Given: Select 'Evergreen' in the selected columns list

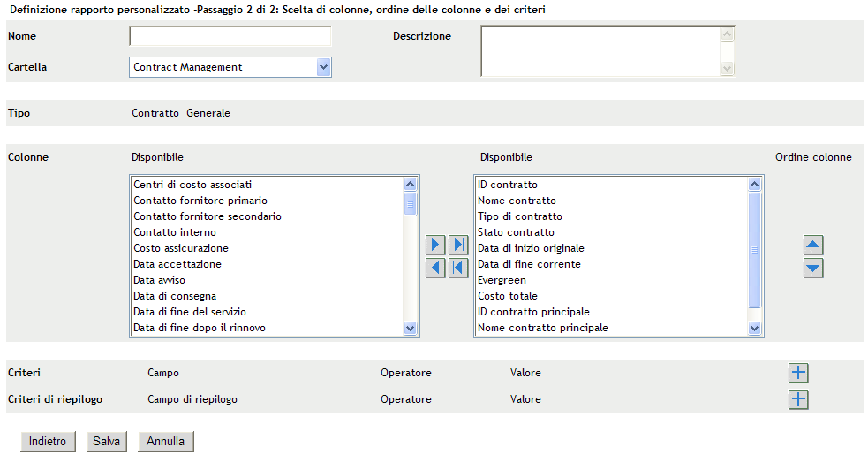Looking at the screenshot, I should click(502, 280).
